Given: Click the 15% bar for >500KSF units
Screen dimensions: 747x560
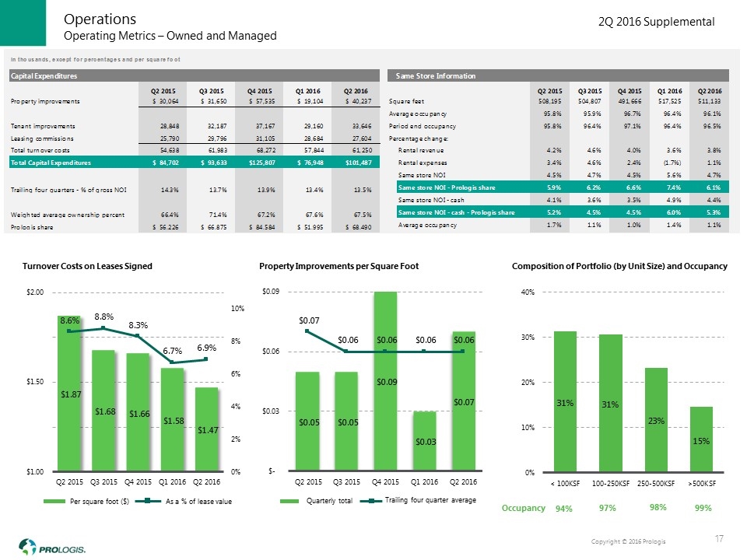Looking at the screenshot, I should tap(701, 439).
